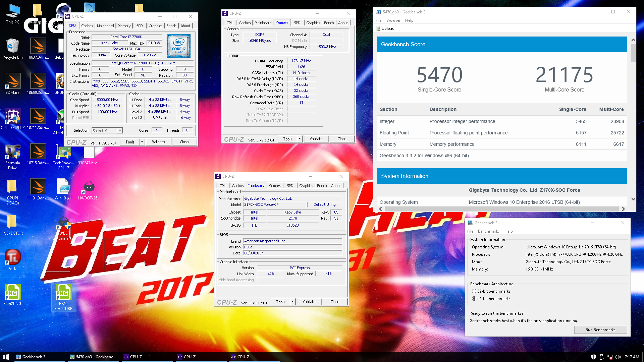
Task: Open 10689.3dm file icon
Action: click(38, 84)
